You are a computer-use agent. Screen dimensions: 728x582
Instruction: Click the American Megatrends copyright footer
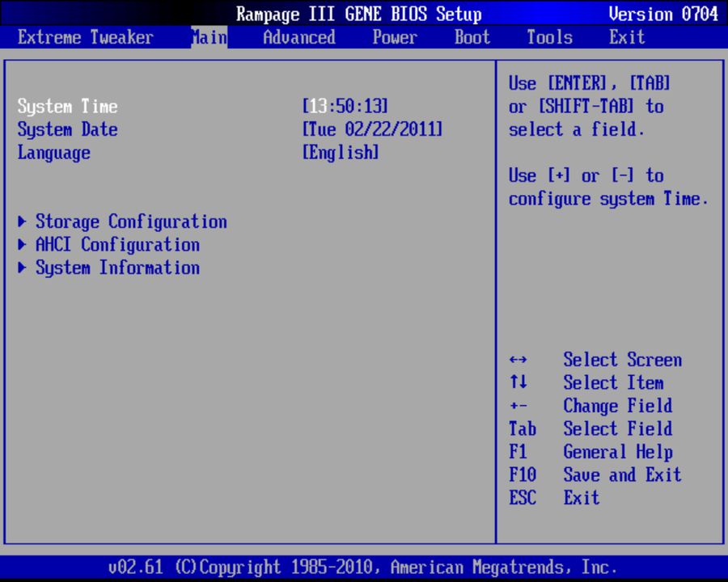pyautogui.click(x=362, y=567)
